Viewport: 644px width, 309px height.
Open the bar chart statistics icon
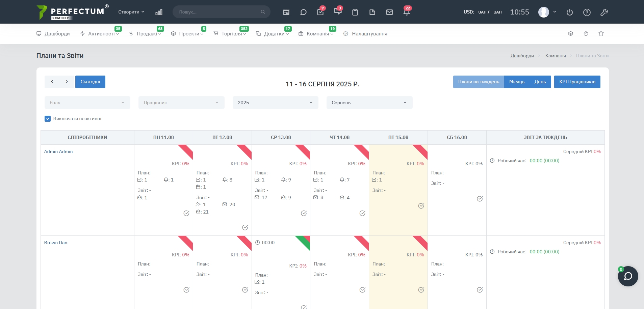point(159,12)
